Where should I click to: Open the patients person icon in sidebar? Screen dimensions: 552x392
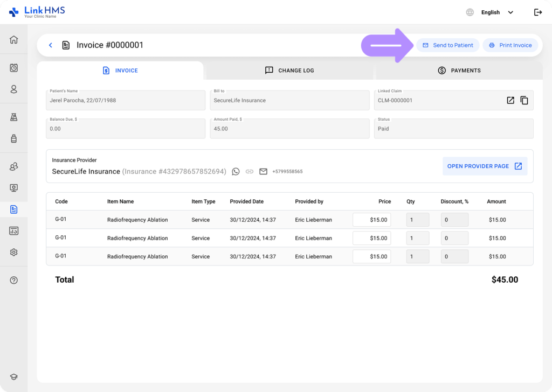pos(13,89)
